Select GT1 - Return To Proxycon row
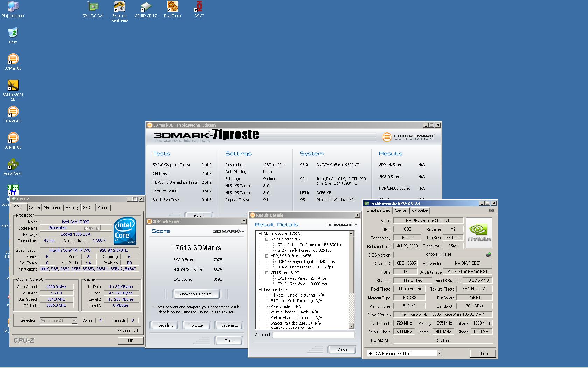 coord(310,245)
